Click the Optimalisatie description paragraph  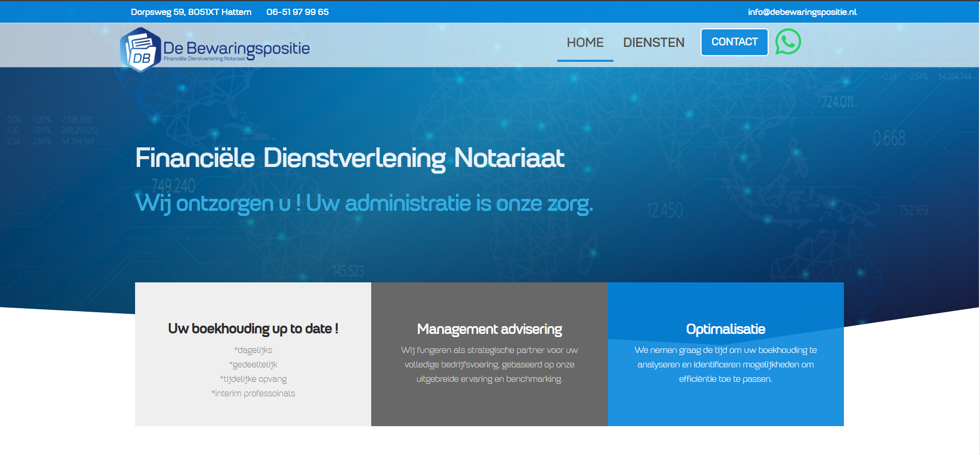tap(725, 365)
